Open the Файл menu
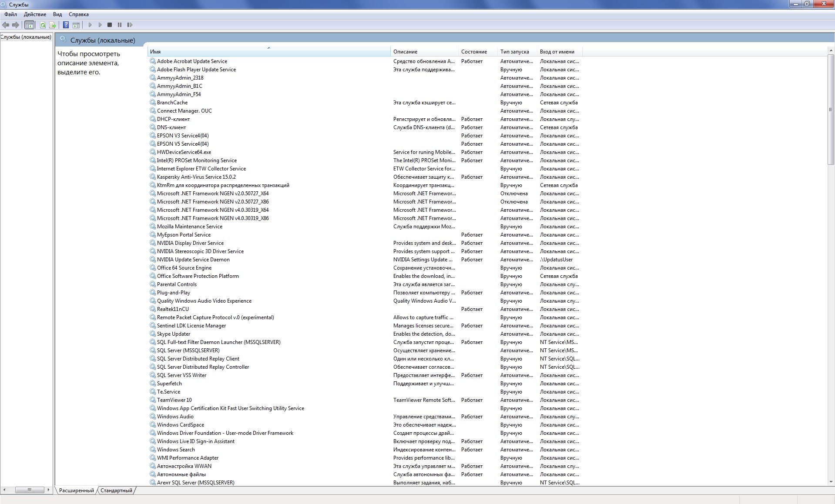 click(10, 14)
